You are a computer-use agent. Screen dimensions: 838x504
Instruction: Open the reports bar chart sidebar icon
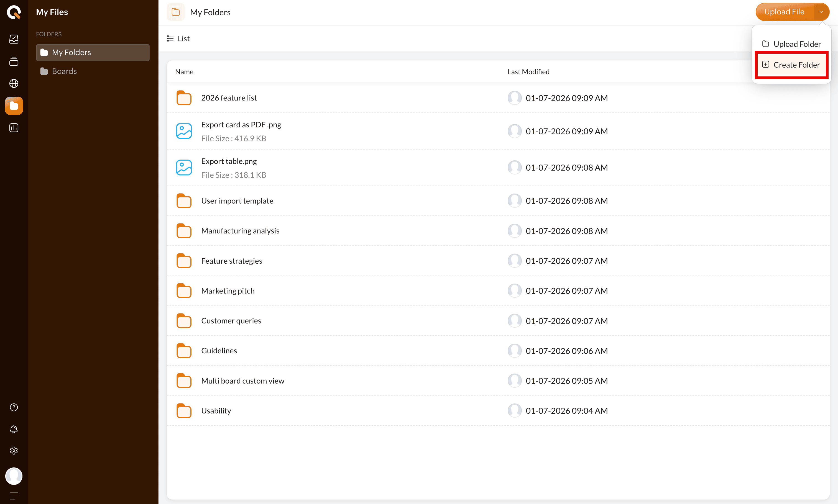pyautogui.click(x=14, y=128)
